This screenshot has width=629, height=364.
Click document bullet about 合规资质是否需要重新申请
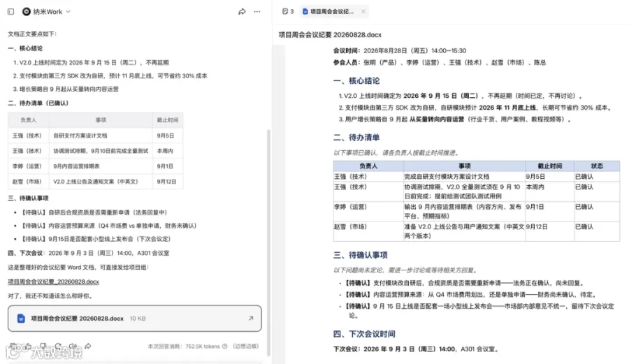pos(465,283)
